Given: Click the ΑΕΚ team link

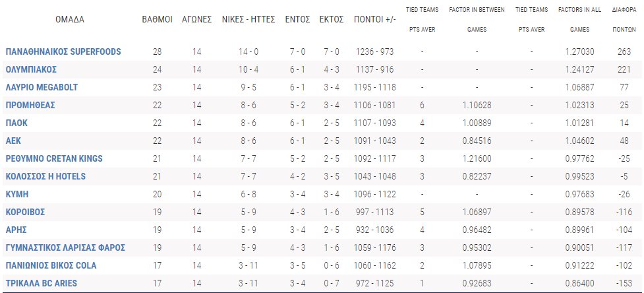Looking at the screenshot, I should tap(14, 141).
